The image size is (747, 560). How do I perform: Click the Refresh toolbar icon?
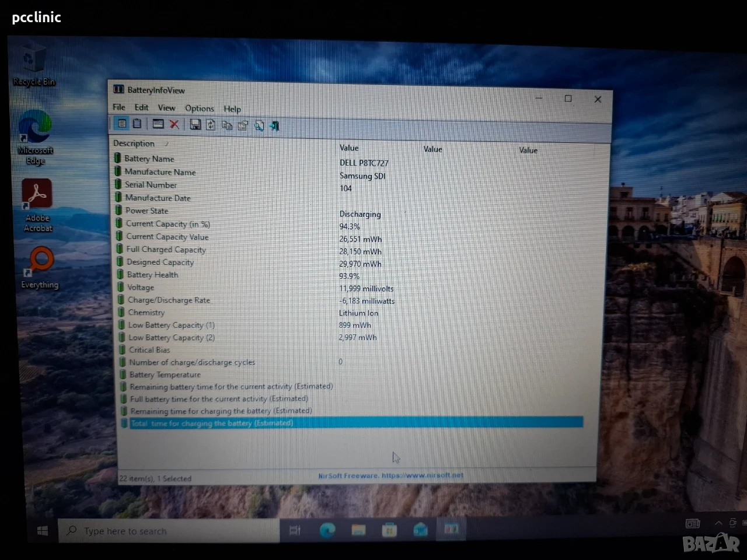[x=211, y=125]
